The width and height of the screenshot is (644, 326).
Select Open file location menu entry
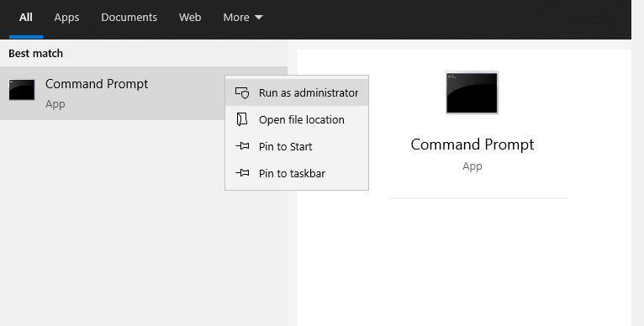click(x=297, y=120)
